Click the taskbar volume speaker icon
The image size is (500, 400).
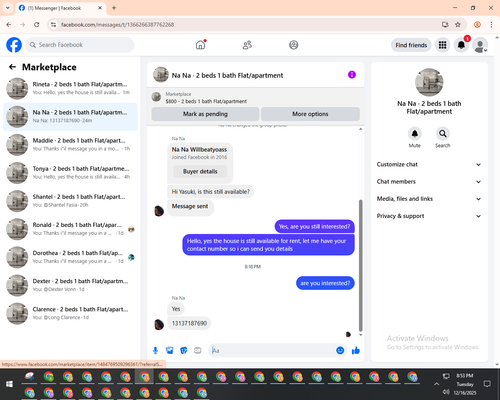pyautogui.click(x=446, y=392)
